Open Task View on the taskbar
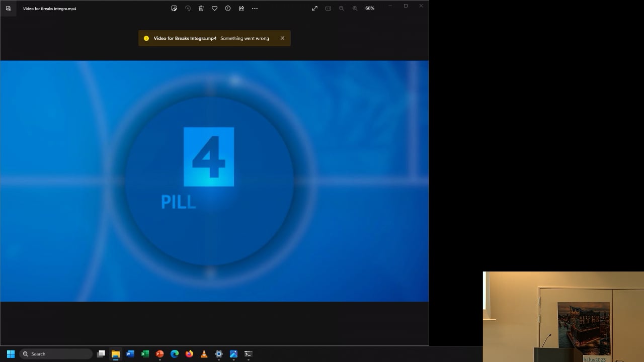 tap(101, 354)
